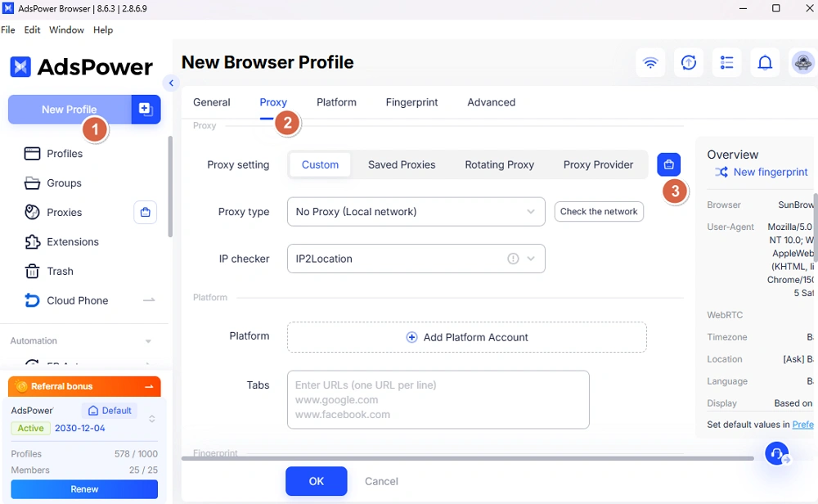Click the Renew button
The height and width of the screenshot is (504, 818).
click(x=84, y=489)
